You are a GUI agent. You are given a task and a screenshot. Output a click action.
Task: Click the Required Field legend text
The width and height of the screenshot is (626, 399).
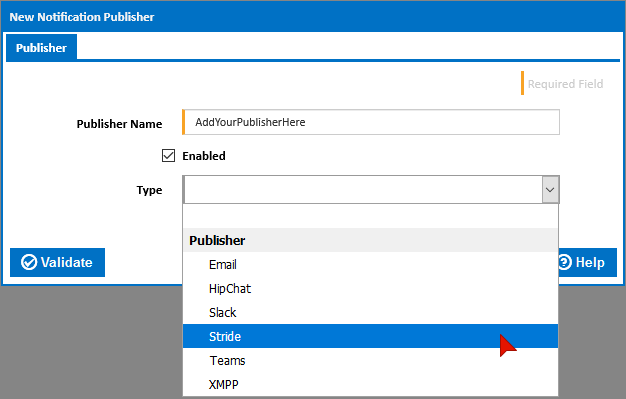tap(565, 84)
